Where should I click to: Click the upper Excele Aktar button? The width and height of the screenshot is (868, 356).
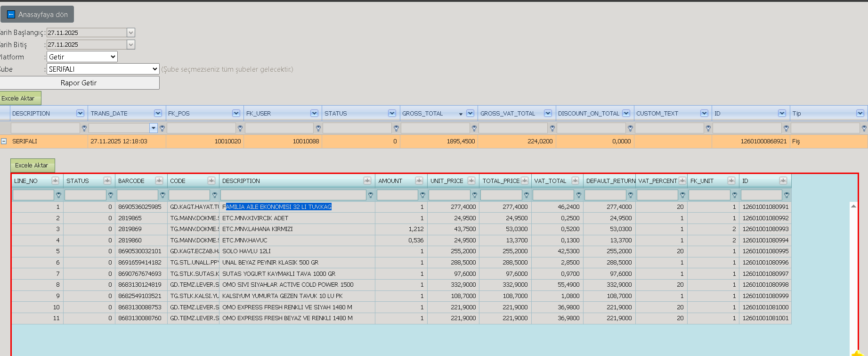click(x=20, y=98)
